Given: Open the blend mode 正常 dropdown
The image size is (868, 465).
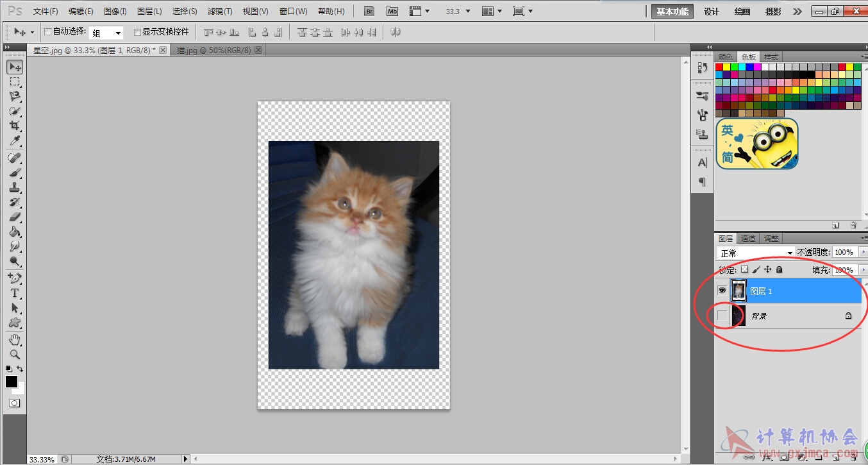Looking at the screenshot, I should click(755, 253).
